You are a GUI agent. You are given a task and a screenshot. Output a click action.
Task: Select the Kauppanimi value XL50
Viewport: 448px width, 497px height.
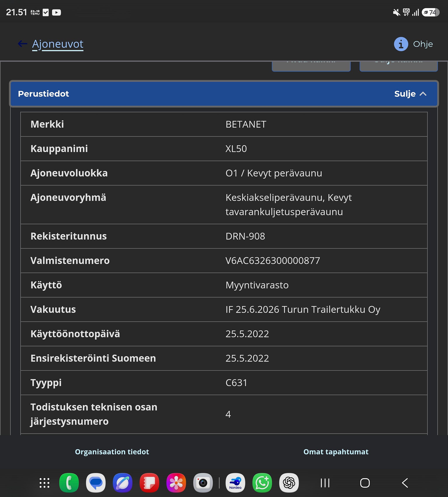point(236,149)
